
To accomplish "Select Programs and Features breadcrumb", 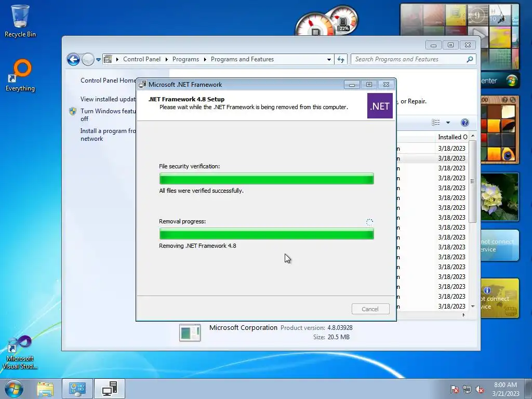I will [242, 59].
